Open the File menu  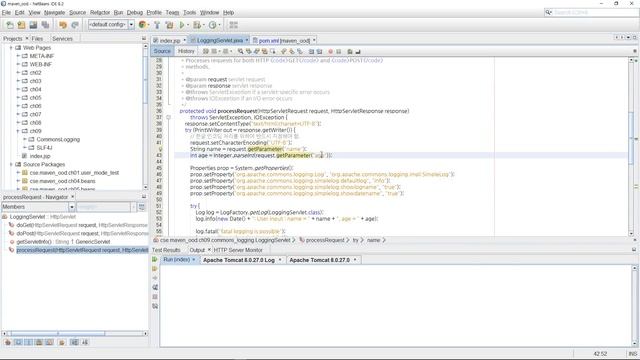click(6, 13)
